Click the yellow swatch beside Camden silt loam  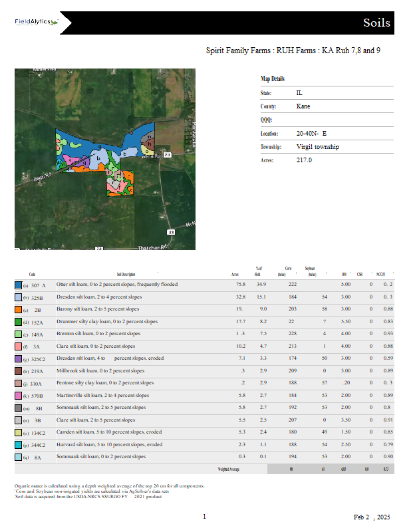(18, 432)
